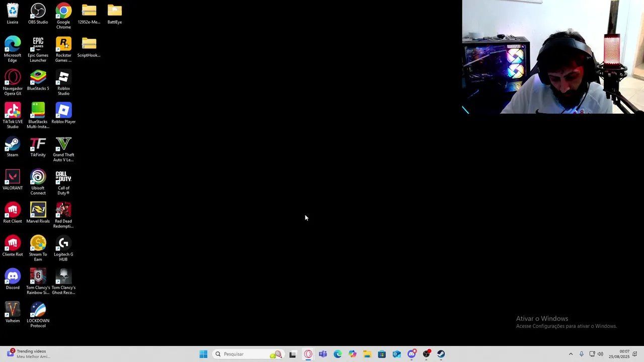The width and height of the screenshot is (644, 362).
Task: Select the BlueStacks 5 shortcut
Action: click(38, 80)
